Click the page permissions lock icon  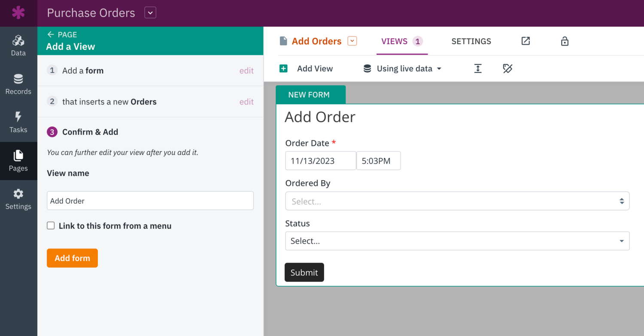(565, 41)
